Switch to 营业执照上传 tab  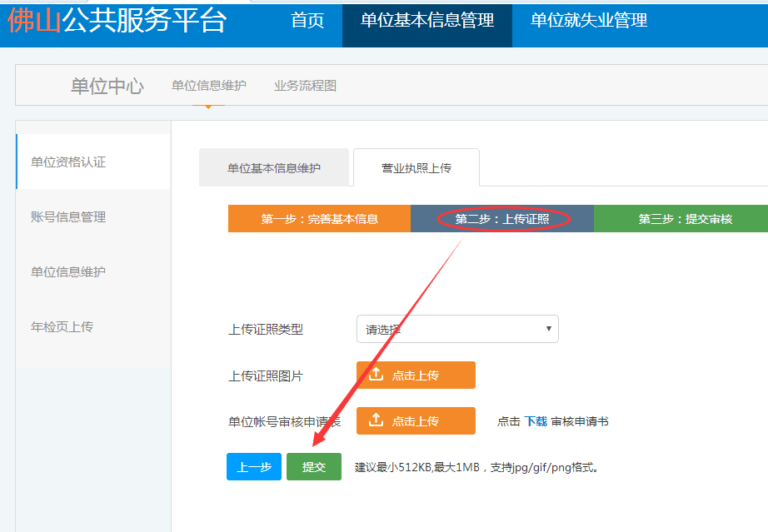[416, 168]
